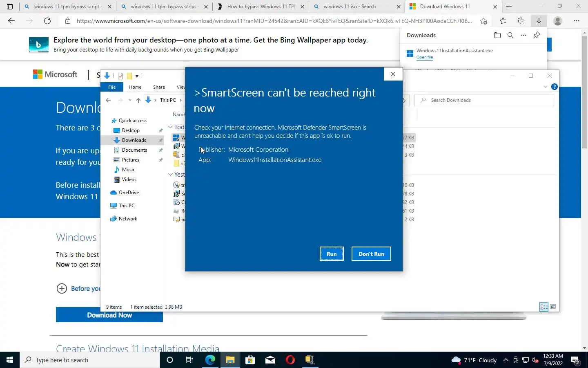Image resolution: width=588 pixels, height=368 pixels.
Task: Click the Edge Downloads toolbar button
Action: click(x=539, y=21)
